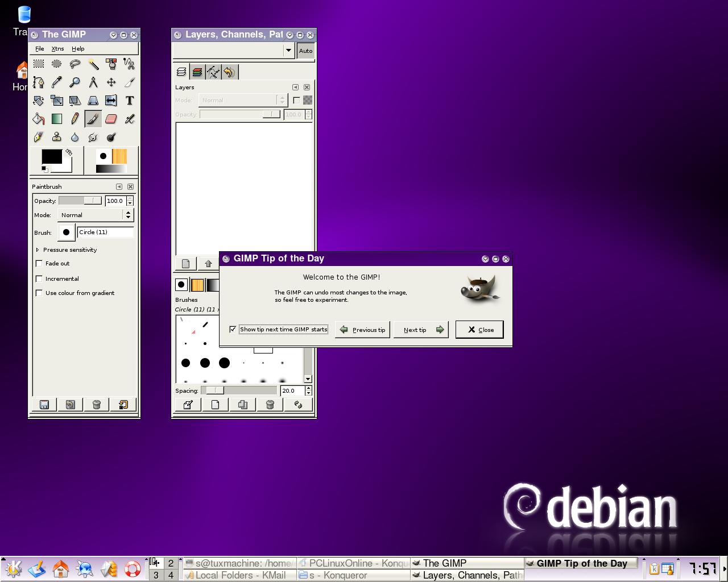This screenshot has width=728, height=582.
Task: Click the black foreground colour swatch
Action: point(52,157)
